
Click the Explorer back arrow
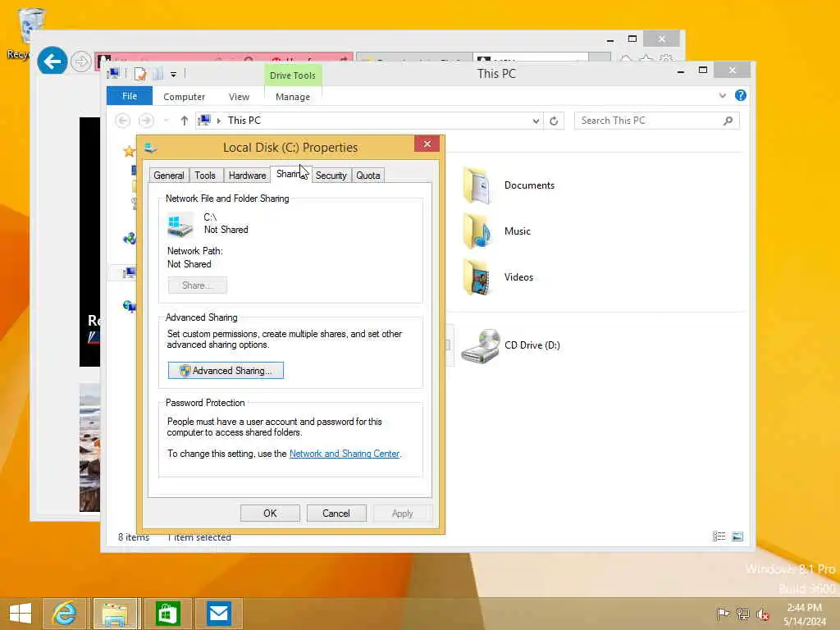123,121
